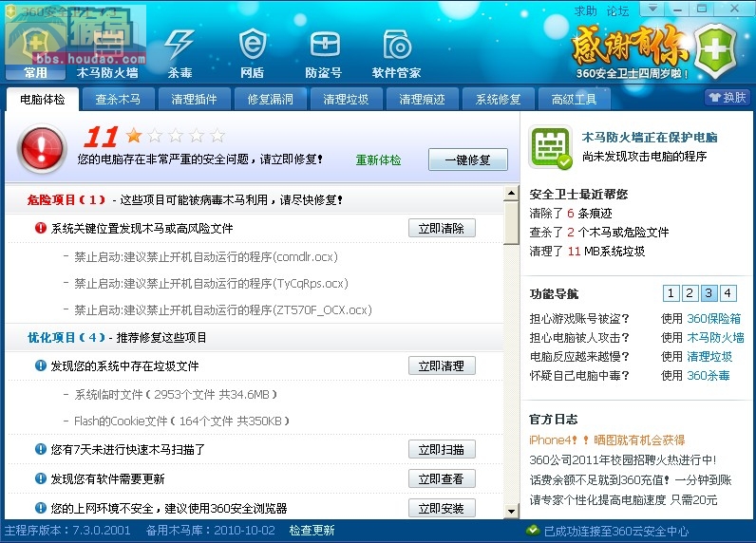Switch to the 修复漏洞 tab

(x=270, y=100)
